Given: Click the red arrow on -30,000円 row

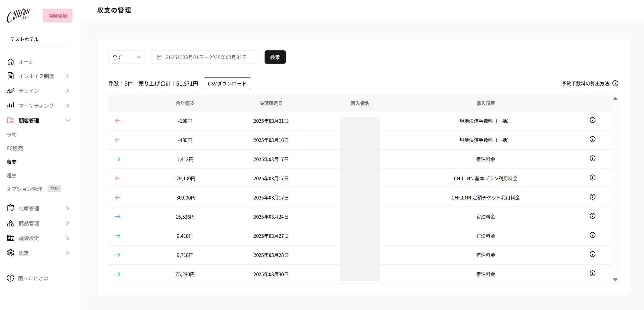Looking at the screenshot, I should 118,197.
